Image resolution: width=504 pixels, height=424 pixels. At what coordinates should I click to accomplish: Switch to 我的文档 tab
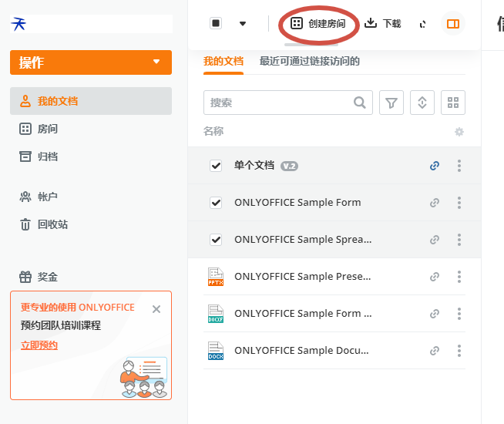pyautogui.click(x=223, y=61)
